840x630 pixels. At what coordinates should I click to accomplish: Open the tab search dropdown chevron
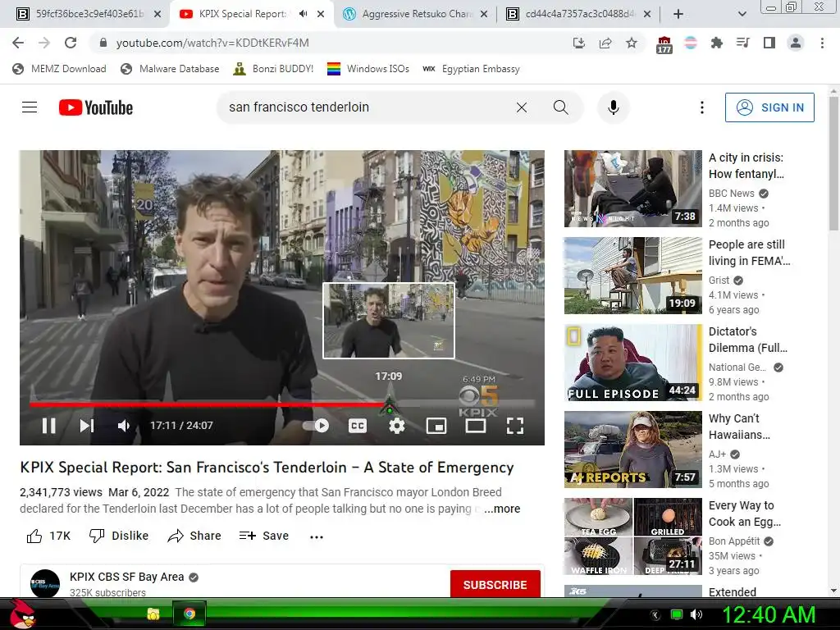[x=742, y=14]
